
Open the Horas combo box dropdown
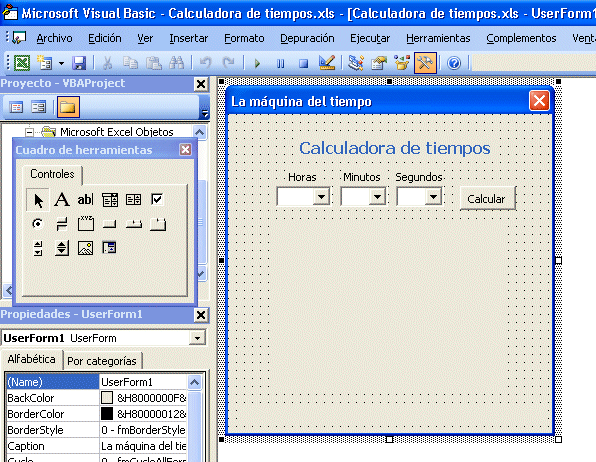click(322, 197)
